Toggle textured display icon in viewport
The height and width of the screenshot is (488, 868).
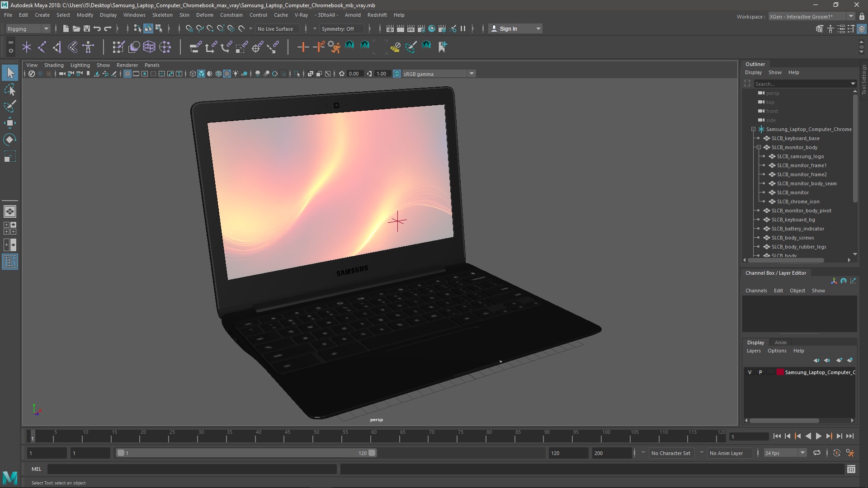227,74
